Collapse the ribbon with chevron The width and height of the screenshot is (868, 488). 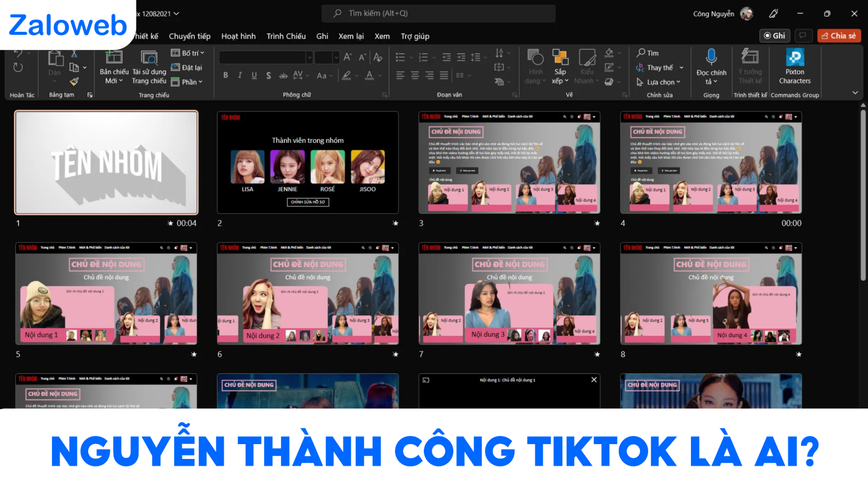click(x=855, y=92)
